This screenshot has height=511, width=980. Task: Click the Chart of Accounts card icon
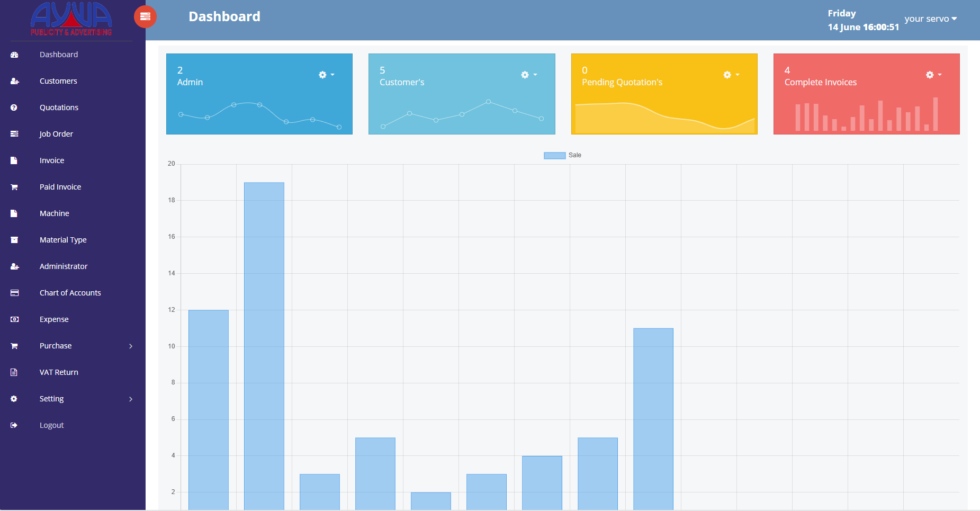click(x=14, y=293)
